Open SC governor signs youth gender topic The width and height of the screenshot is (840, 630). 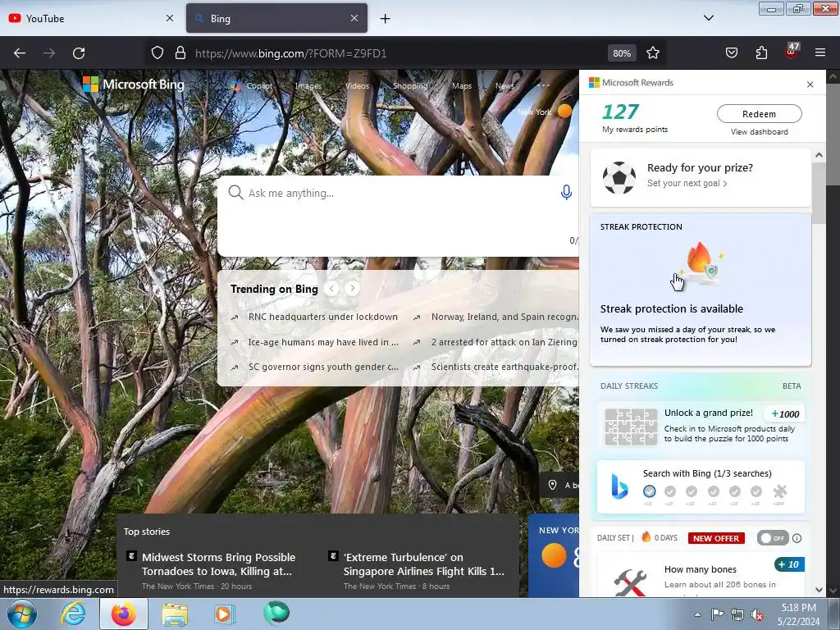[323, 367]
